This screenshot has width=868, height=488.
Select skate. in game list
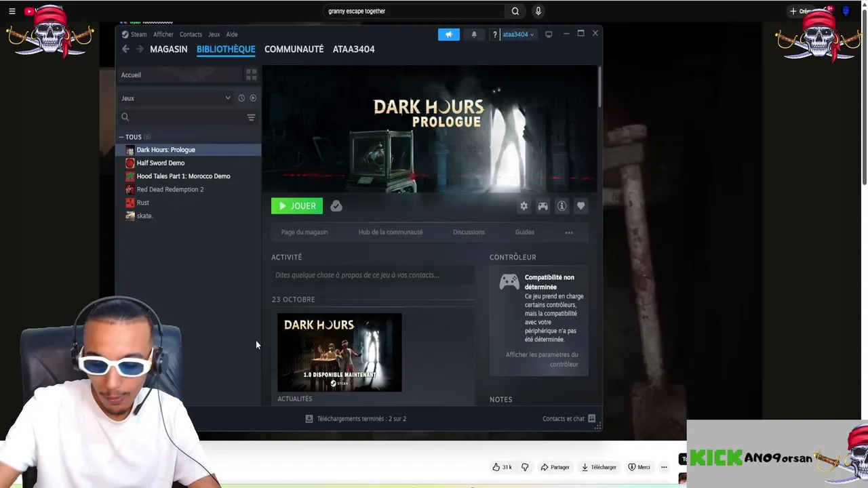tap(189, 216)
